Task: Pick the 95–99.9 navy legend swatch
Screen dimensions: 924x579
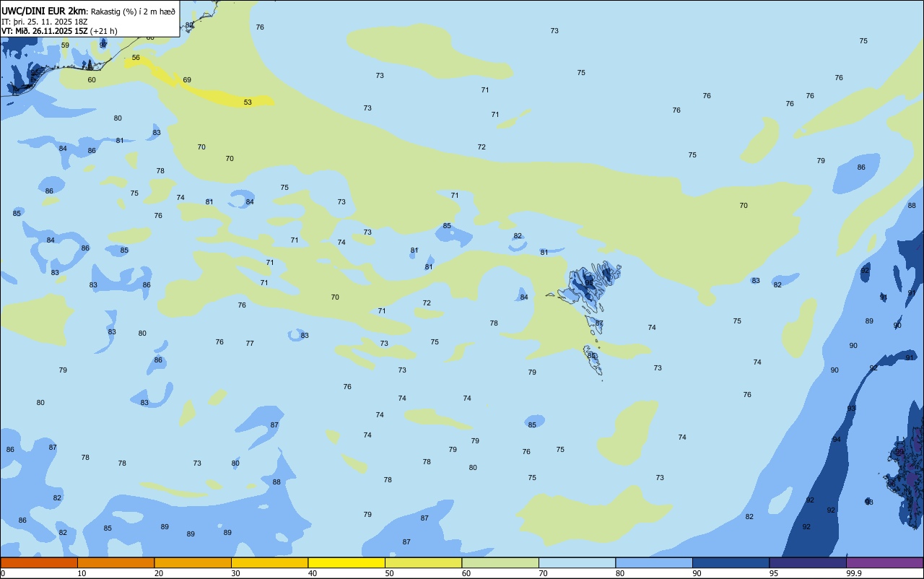Action: [x=808, y=562]
